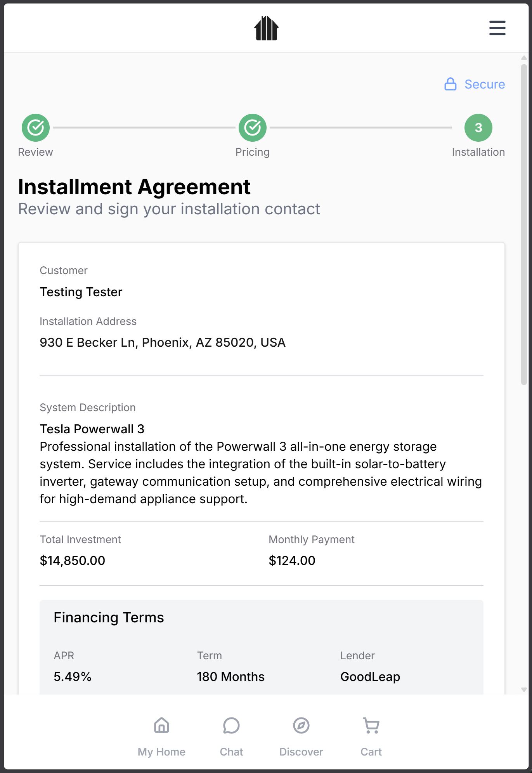This screenshot has height=773, width=532.
Task: Tap the Discover compass icon
Action: (x=301, y=725)
